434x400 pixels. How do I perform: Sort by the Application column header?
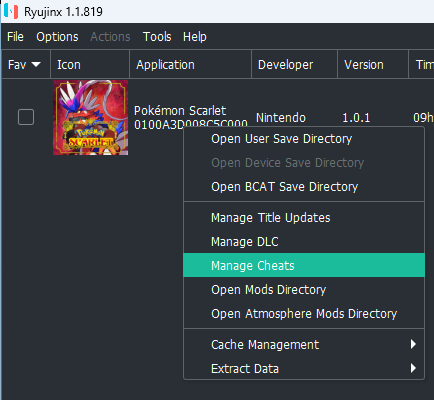click(x=190, y=64)
